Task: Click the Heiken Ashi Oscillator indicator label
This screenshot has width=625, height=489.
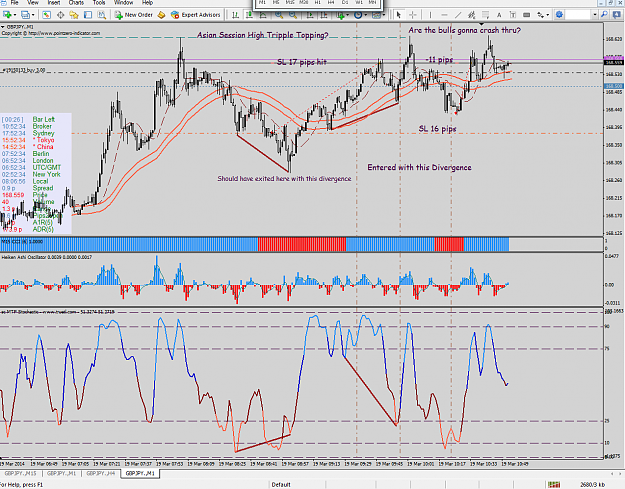Action: [x=46, y=257]
